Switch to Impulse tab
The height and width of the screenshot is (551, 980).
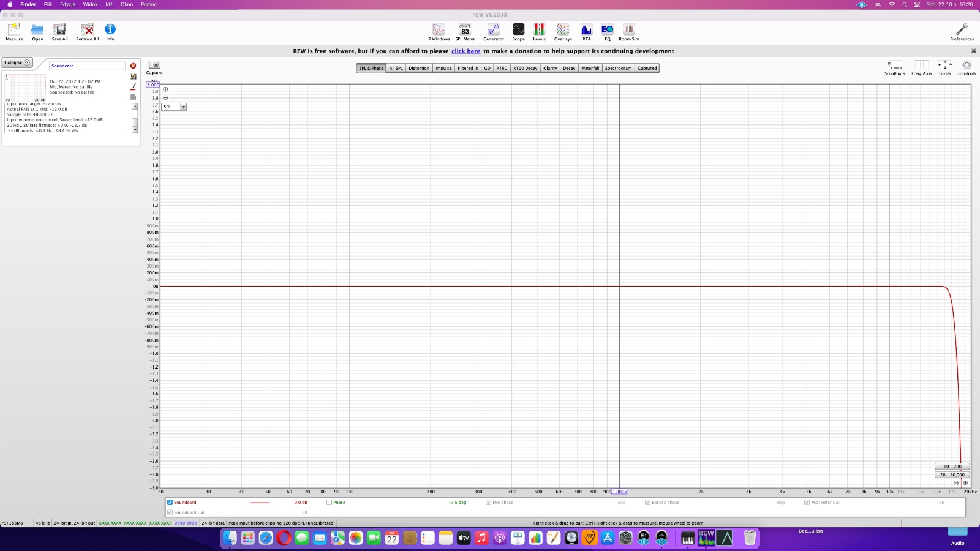tap(443, 68)
